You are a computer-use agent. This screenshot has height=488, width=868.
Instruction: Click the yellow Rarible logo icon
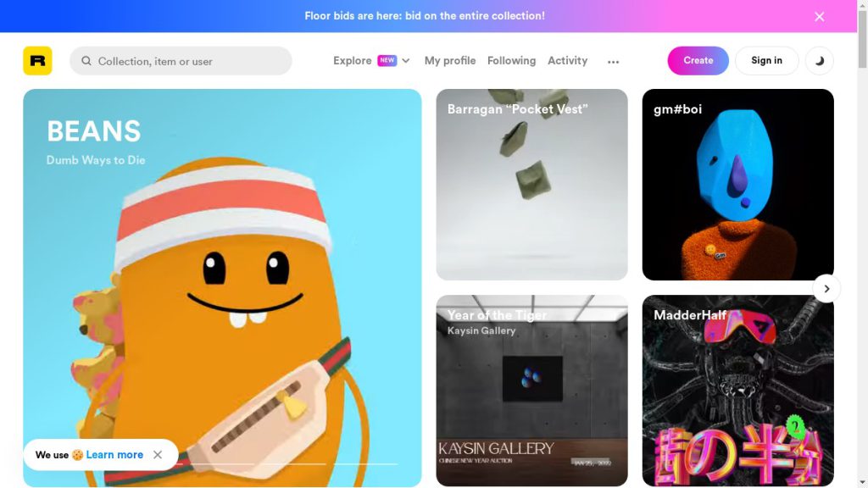pyautogui.click(x=37, y=61)
